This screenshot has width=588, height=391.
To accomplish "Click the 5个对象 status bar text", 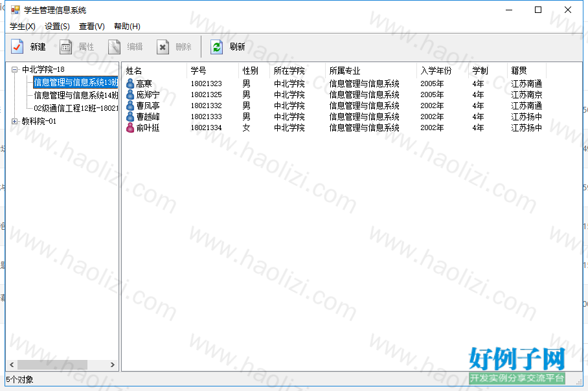I will 19,380.
